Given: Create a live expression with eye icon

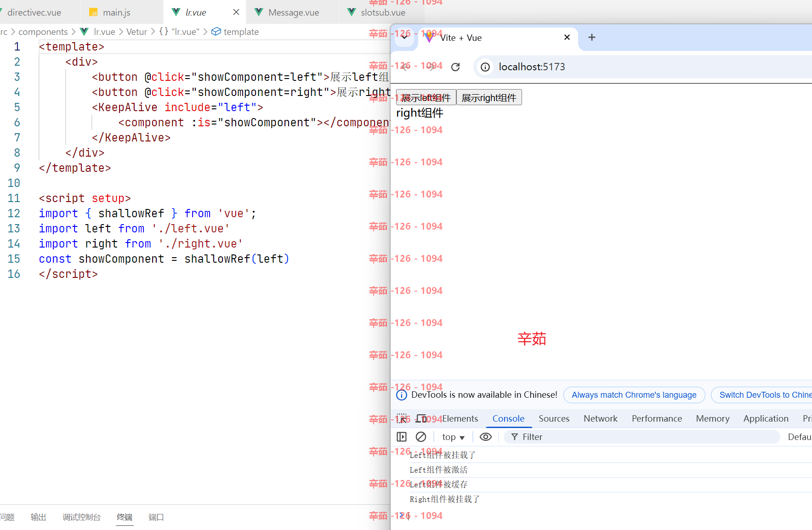Looking at the screenshot, I should 486,437.
